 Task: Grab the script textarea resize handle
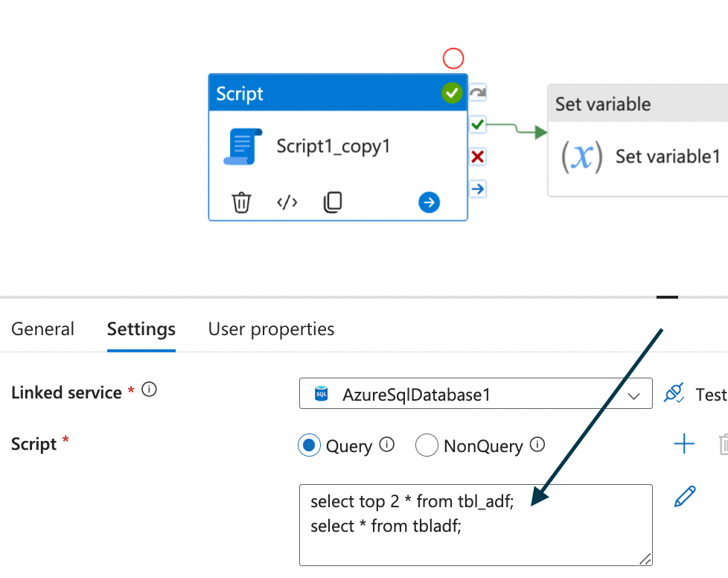pyautogui.click(x=645, y=559)
